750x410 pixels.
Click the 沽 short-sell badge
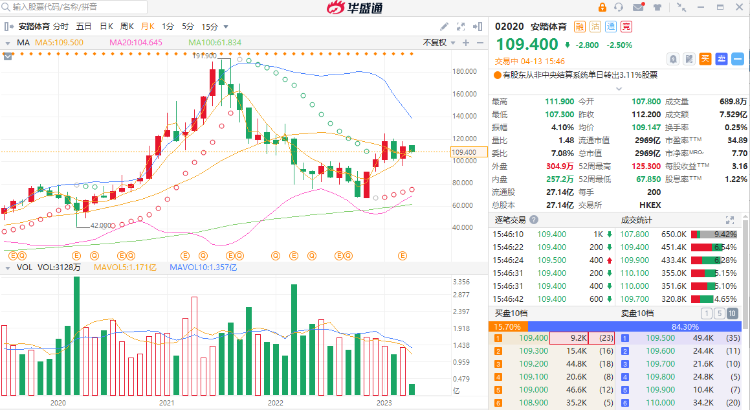click(595, 27)
